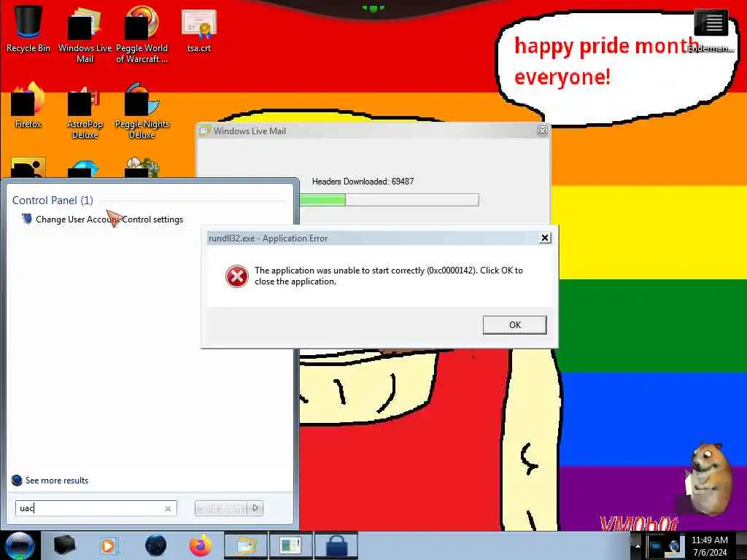
Task: Expand the shut down options arrow
Action: tap(256, 508)
